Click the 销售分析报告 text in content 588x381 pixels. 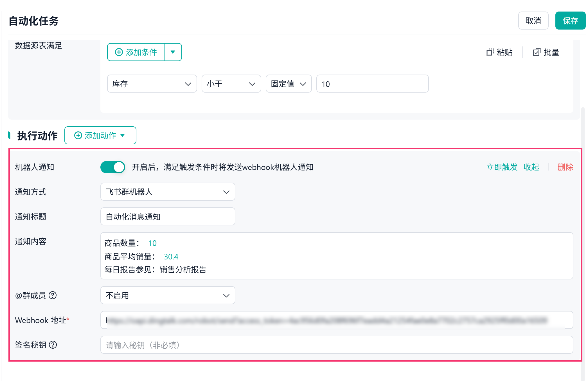[x=183, y=270]
